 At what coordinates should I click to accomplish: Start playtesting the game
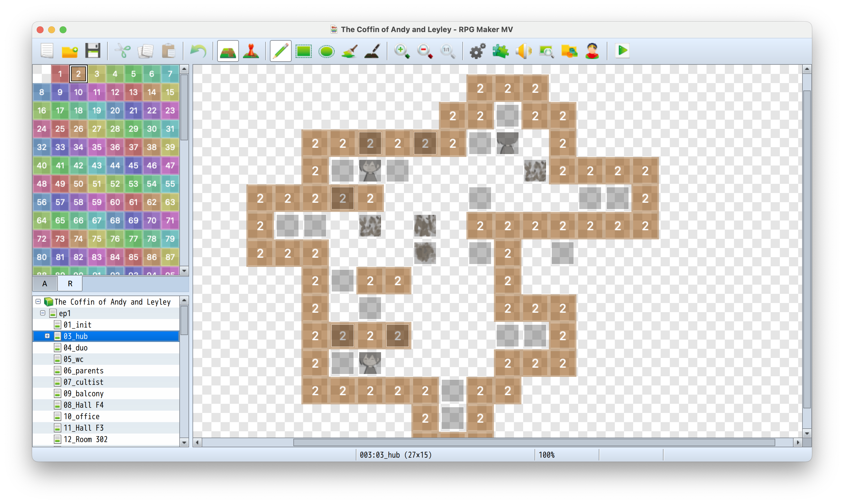[622, 51]
